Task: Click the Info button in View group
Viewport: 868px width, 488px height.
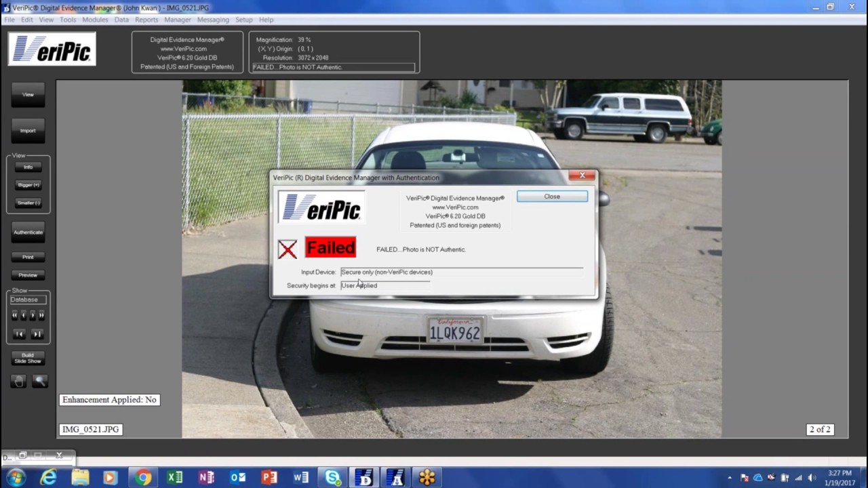Action: [x=28, y=167]
